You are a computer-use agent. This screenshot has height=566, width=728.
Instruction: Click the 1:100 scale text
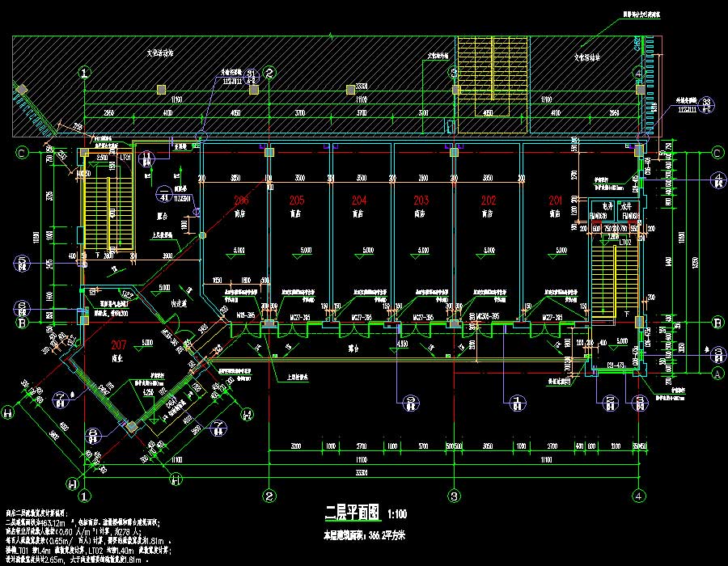(x=397, y=514)
